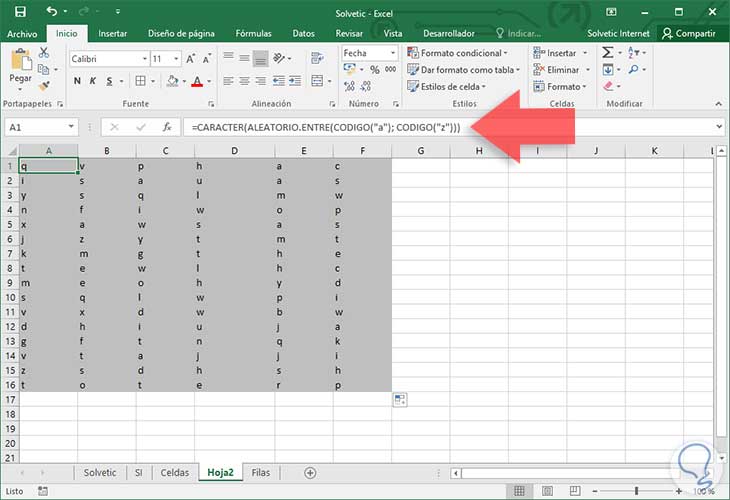Toggle center horizontal alignment

pyautogui.click(x=244, y=81)
